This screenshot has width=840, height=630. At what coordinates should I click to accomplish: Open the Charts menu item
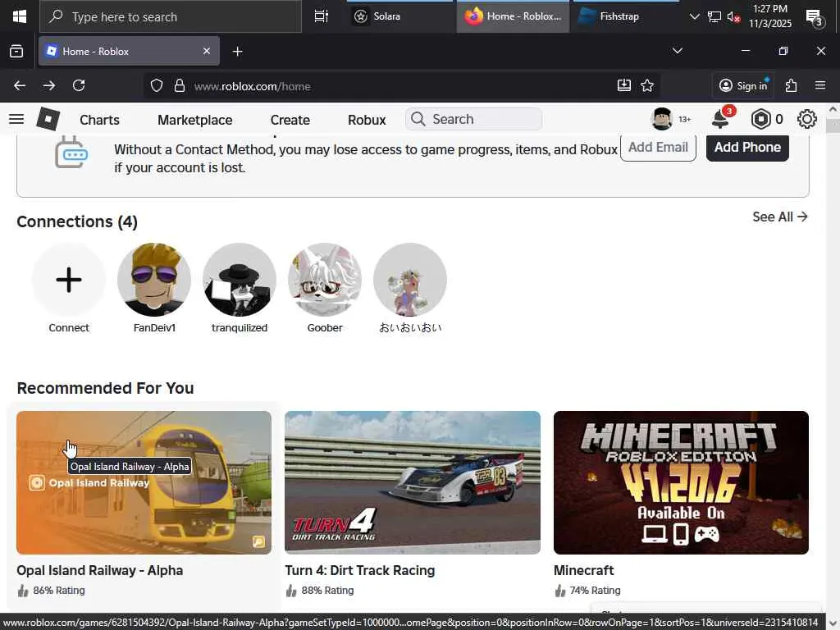tap(99, 120)
